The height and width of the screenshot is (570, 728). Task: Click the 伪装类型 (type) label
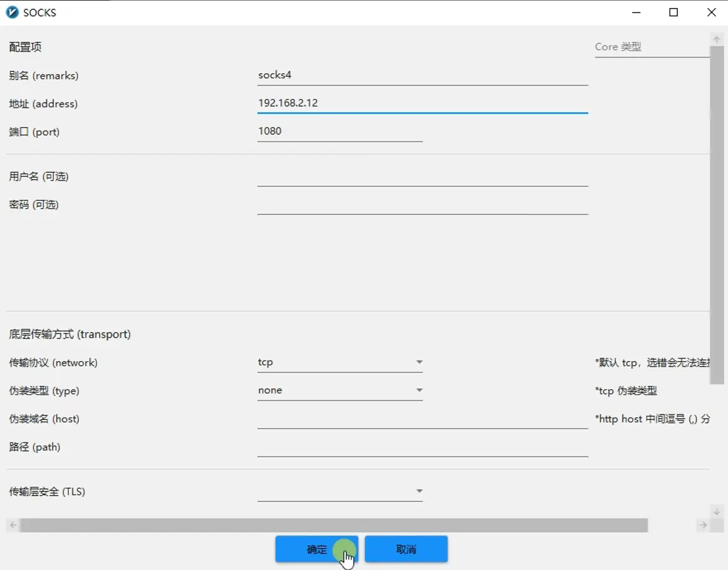coord(44,391)
